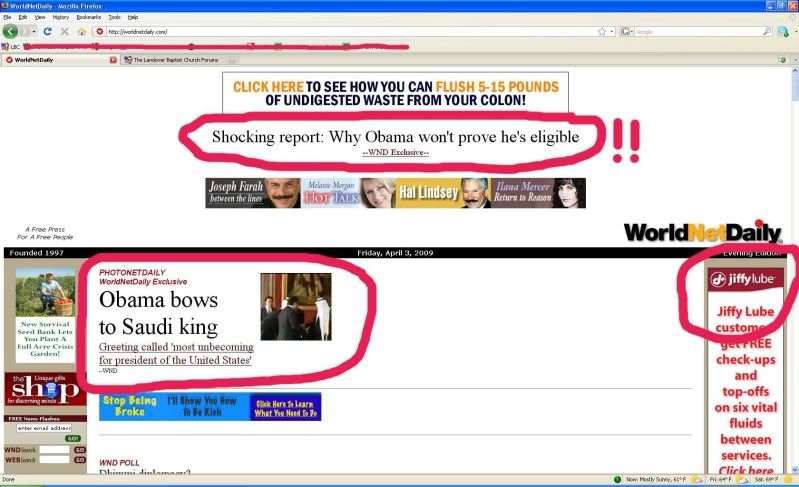799x487 pixels.
Task: Open Joseph Farah between the lines banner
Action: (x=253, y=193)
